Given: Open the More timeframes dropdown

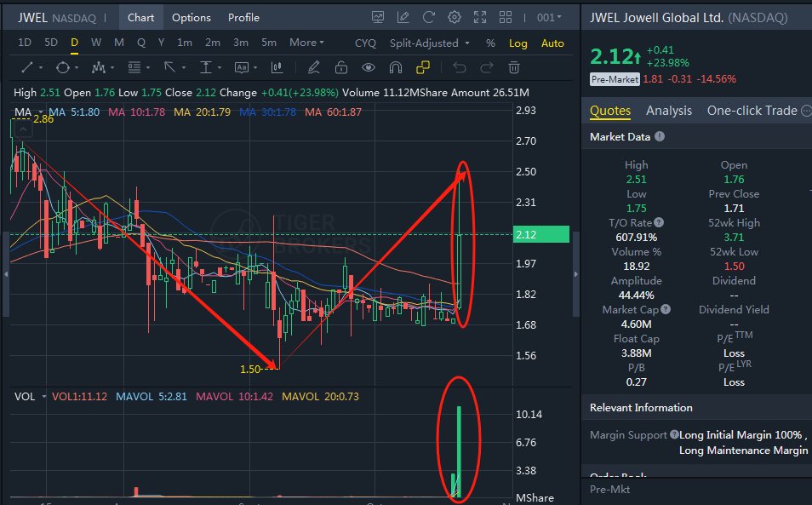Looking at the screenshot, I should (x=306, y=43).
